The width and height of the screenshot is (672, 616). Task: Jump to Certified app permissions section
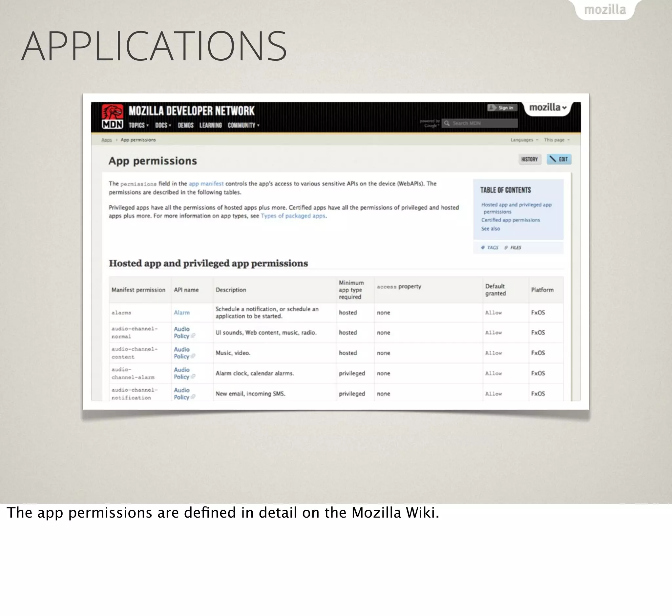click(x=510, y=220)
